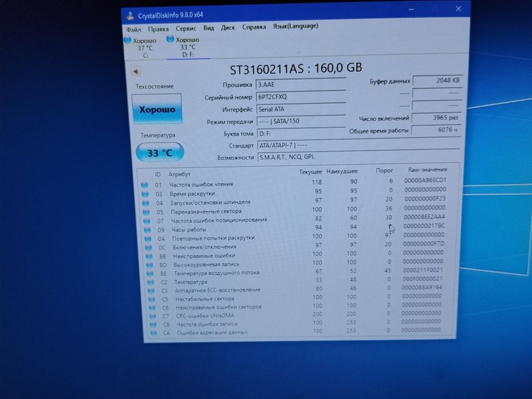532x399 pixels.
Task: Click status icon for Часы работы
Action: coord(148,230)
